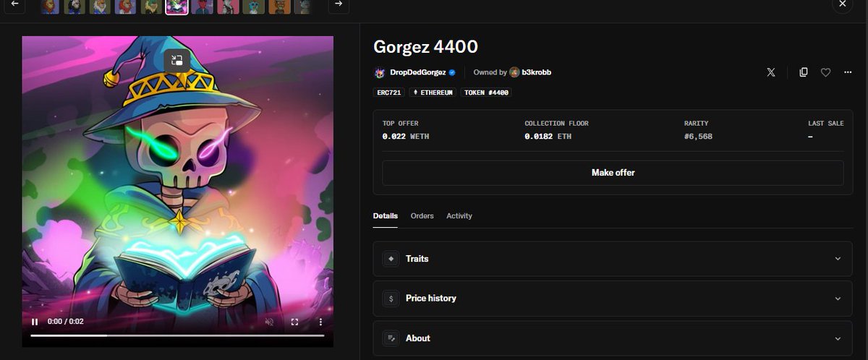Click the Make offer button
This screenshot has height=360, width=868.
tap(613, 173)
